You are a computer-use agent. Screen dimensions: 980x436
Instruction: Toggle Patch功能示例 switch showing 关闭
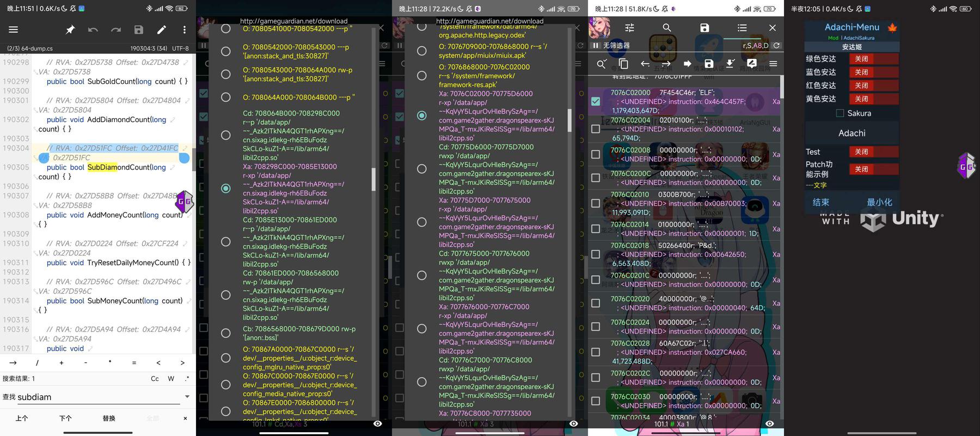coord(873,169)
